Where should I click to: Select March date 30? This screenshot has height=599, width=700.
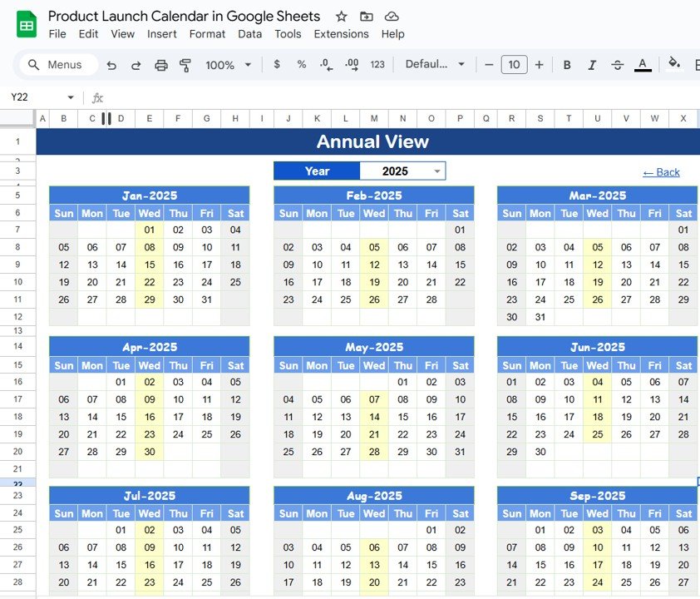click(x=511, y=317)
